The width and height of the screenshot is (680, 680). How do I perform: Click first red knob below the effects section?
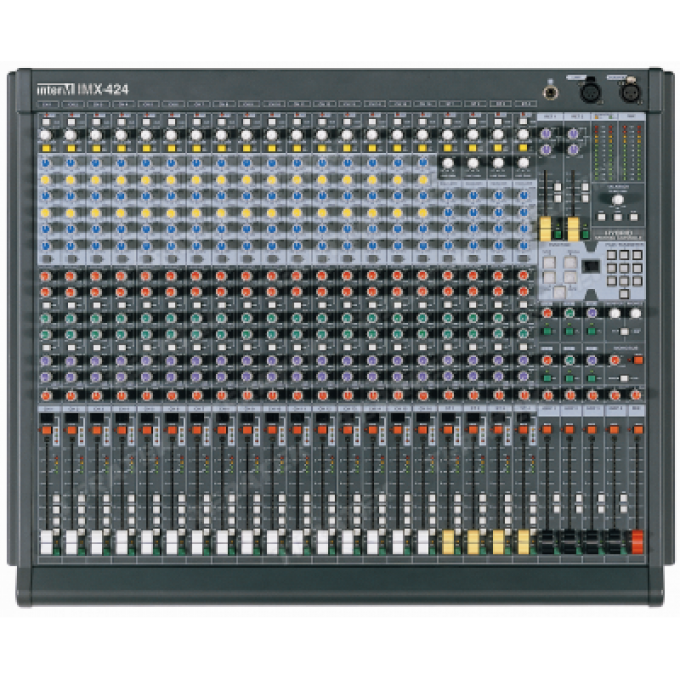point(547,313)
